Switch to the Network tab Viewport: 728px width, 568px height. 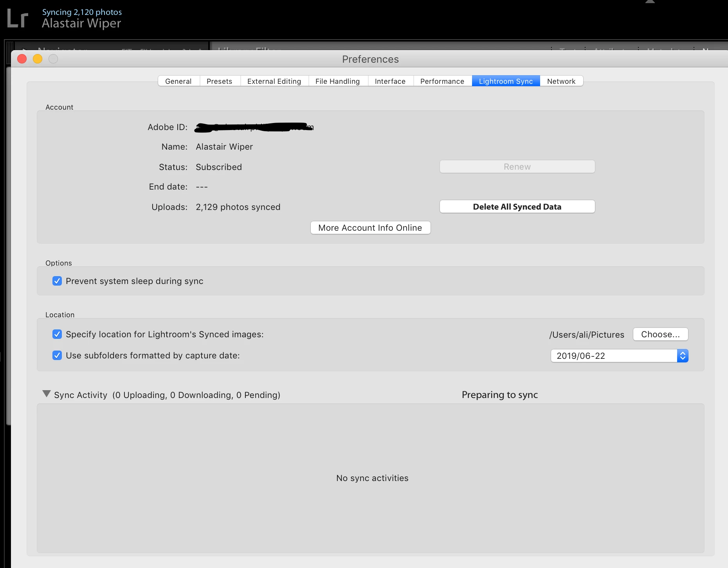561,81
